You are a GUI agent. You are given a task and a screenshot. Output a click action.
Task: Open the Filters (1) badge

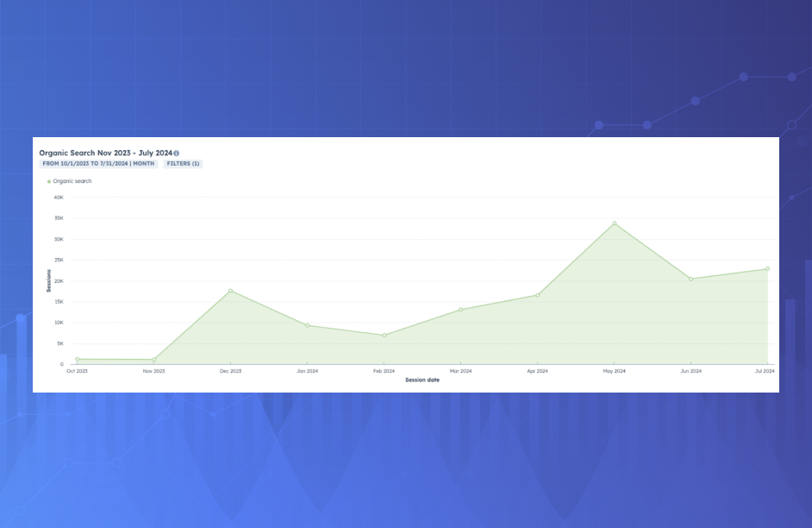183,164
